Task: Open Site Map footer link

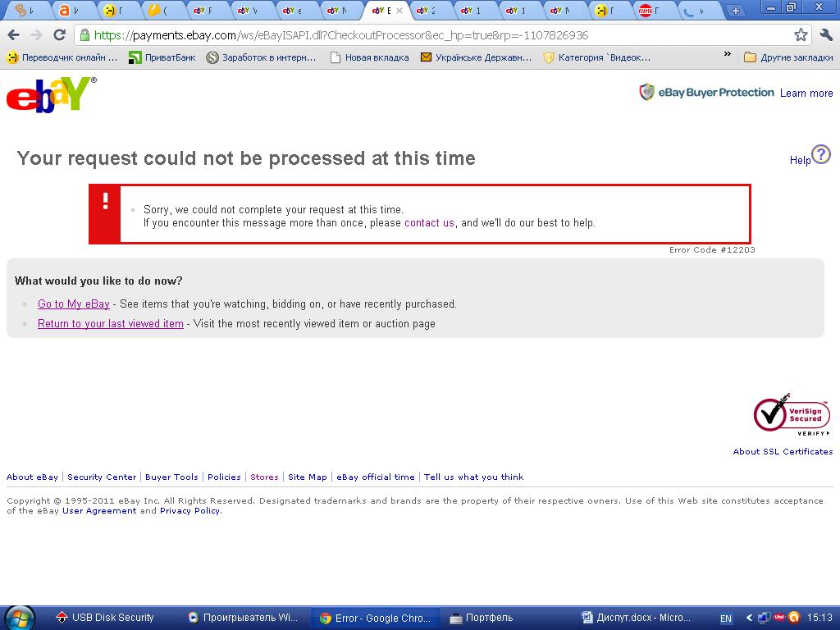Action: pyautogui.click(x=308, y=477)
